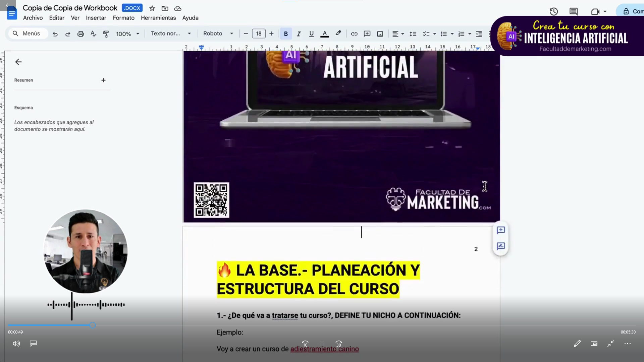
Task: Add comment button beside page margin
Action: pos(501,230)
